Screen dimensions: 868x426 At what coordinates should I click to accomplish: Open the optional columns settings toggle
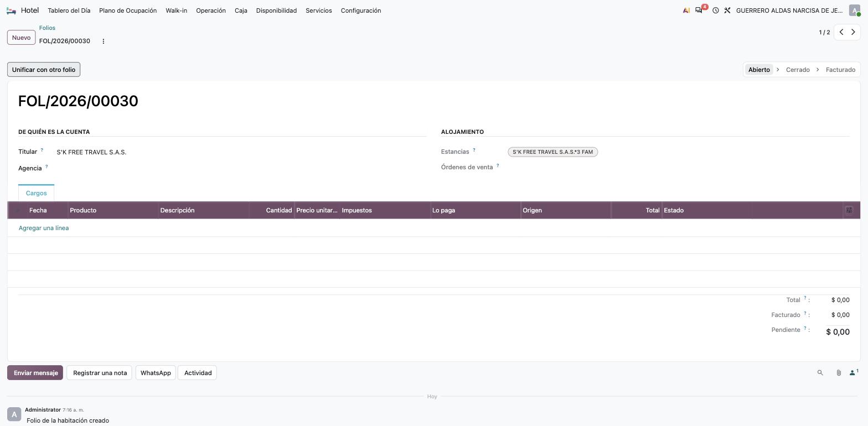coord(849,210)
